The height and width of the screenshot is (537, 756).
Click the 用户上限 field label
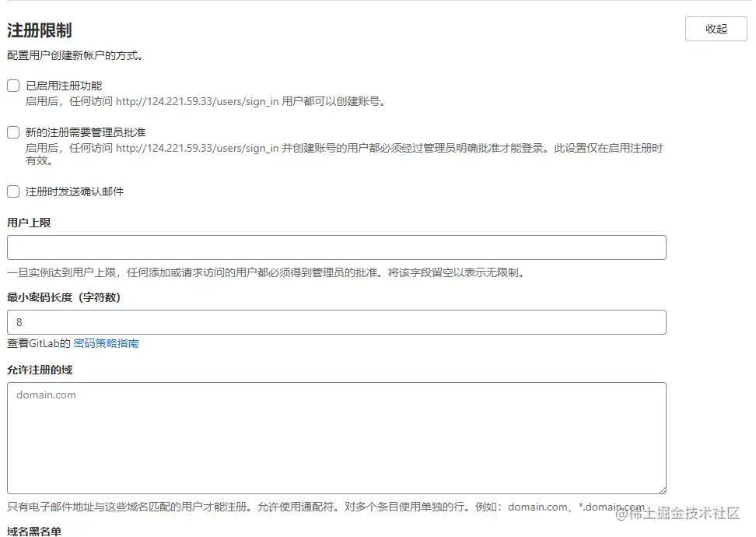(29, 223)
